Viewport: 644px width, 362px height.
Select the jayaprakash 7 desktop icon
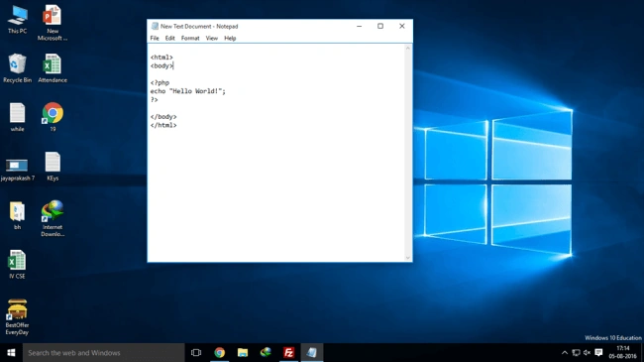point(17,170)
